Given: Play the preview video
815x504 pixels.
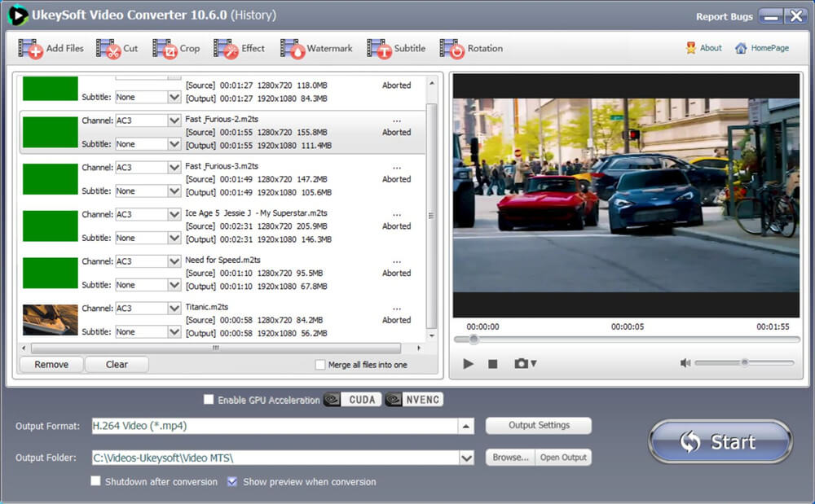Looking at the screenshot, I should pyautogui.click(x=468, y=364).
